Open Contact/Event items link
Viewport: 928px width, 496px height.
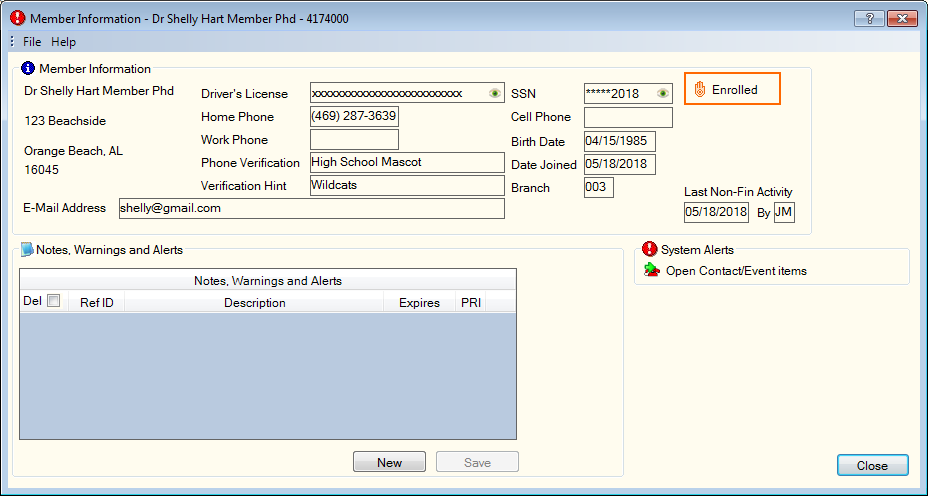(736, 271)
